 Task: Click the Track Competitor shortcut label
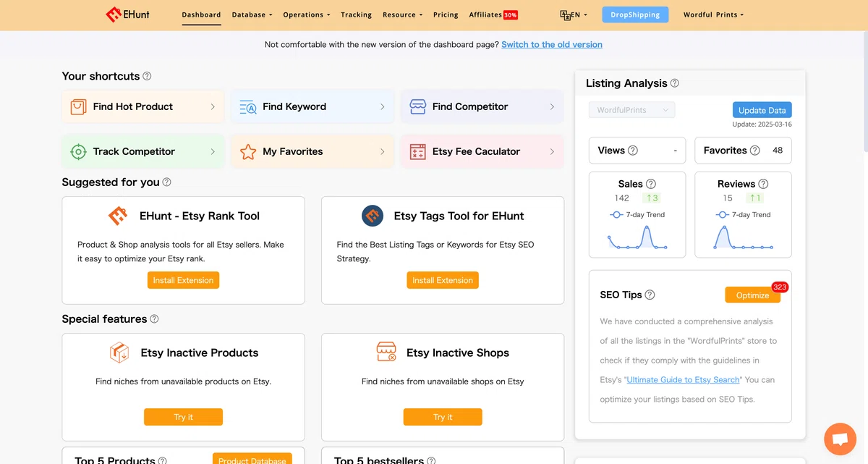(x=134, y=152)
